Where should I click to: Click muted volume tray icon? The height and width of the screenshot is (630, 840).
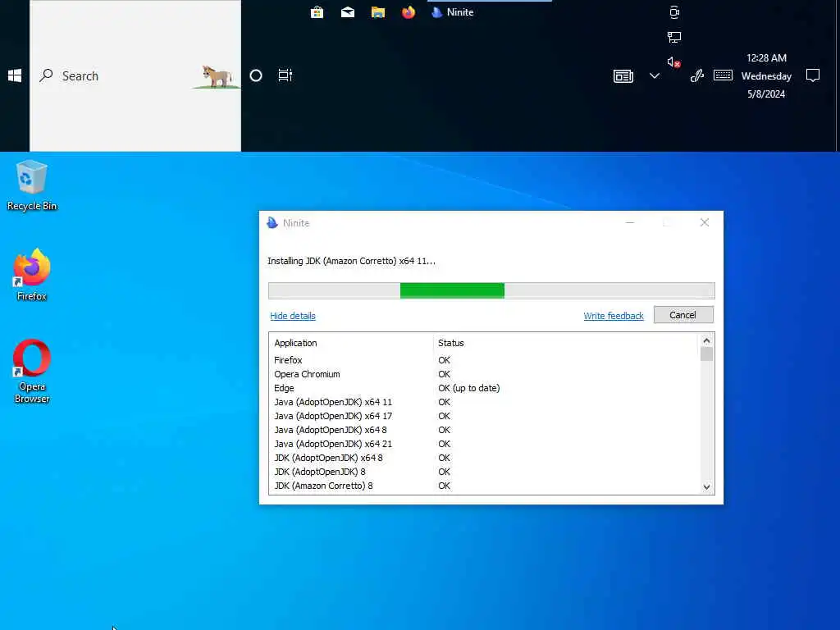point(673,62)
